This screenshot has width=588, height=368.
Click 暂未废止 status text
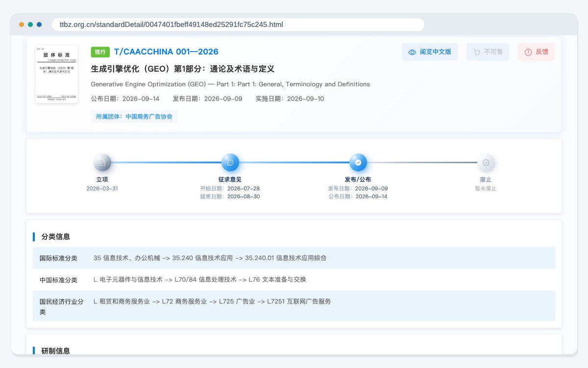(x=486, y=188)
